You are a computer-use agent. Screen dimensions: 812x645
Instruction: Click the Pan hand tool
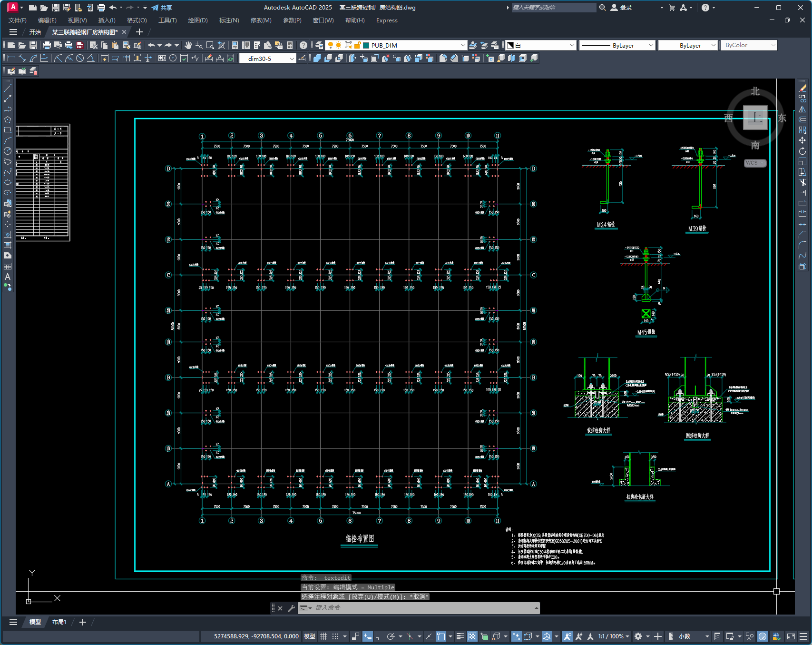point(188,45)
